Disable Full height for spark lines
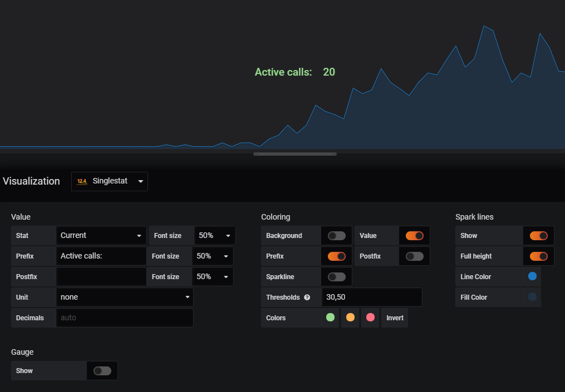565x392 pixels. [538, 256]
